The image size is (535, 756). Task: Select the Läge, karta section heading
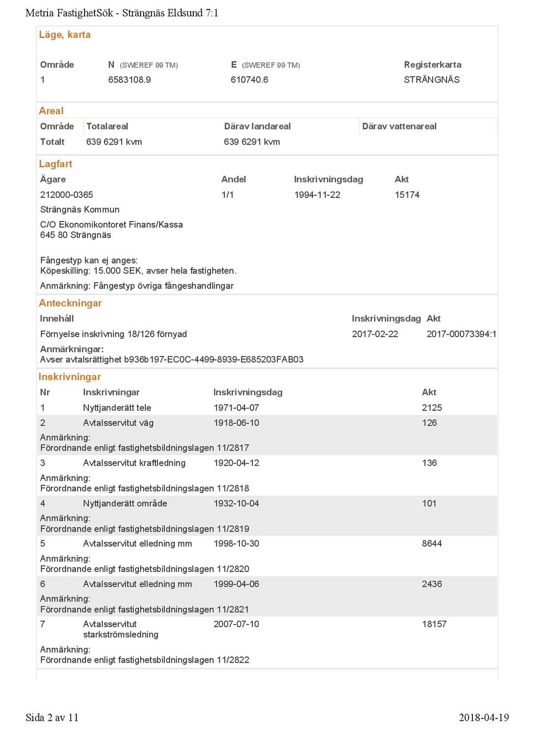tap(65, 35)
